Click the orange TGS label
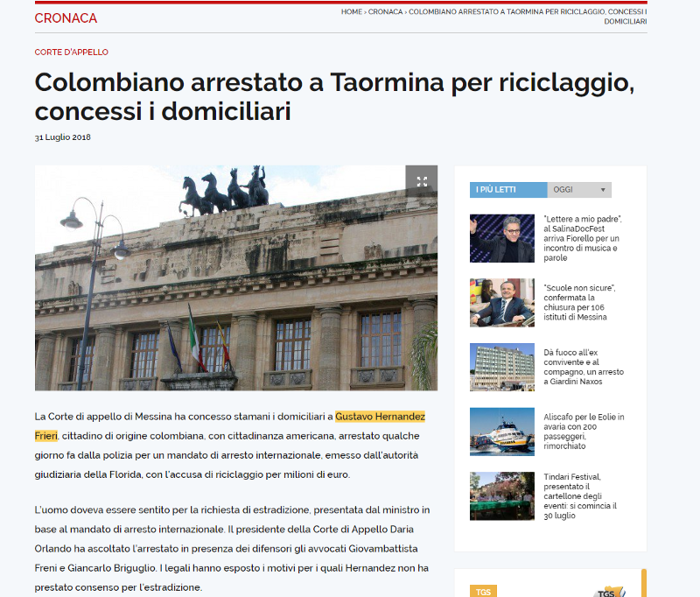Screen dimensions: 700x597 tap(484, 591)
